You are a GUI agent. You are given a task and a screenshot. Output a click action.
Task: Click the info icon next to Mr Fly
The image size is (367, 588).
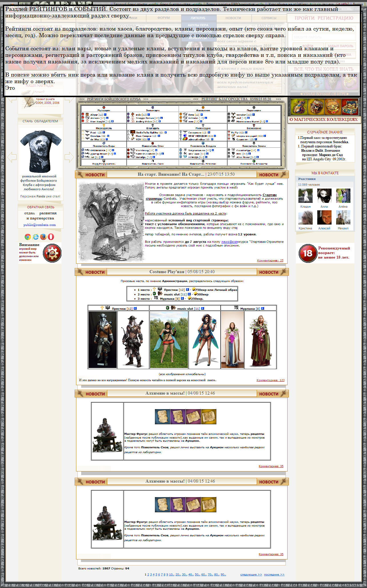pyautogui.click(x=246, y=132)
